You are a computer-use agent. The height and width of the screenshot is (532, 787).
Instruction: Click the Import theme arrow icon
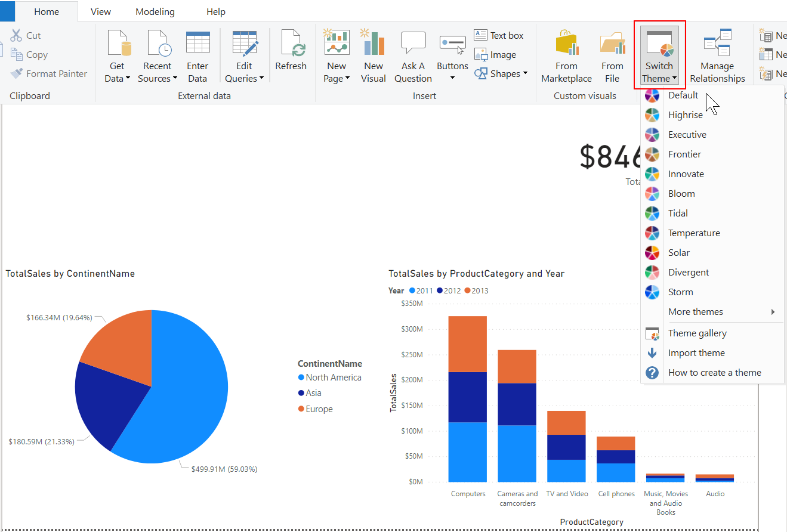pyautogui.click(x=652, y=353)
